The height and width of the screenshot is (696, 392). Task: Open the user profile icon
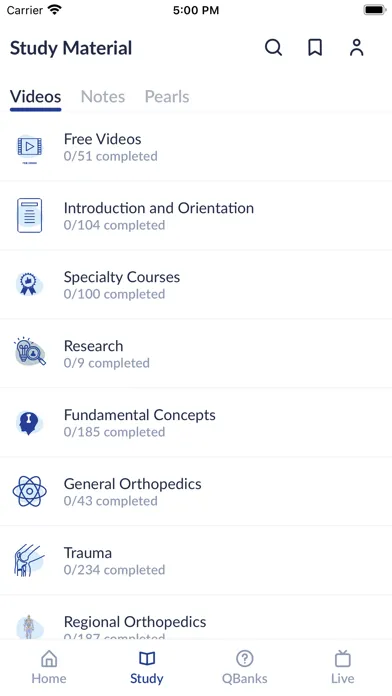pos(356,47)
